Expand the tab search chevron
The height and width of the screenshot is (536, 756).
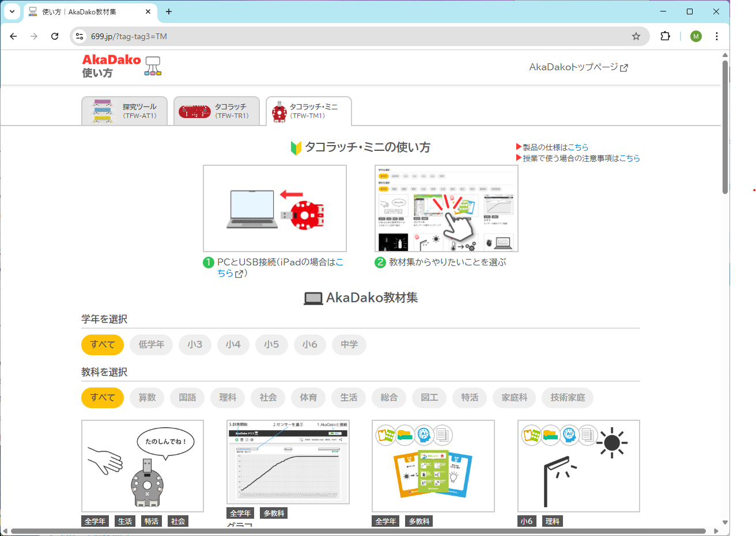click(12, 12)
